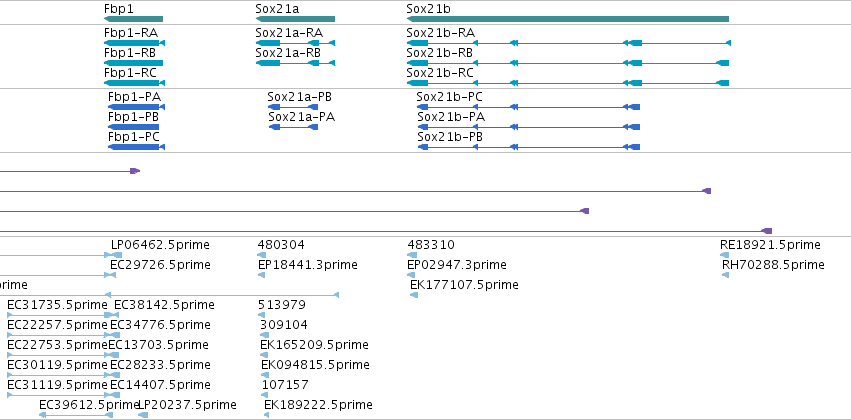The height and width of the screenshot is (420, 851).
Task: Click the LP06462.5prime EST label
Action: coord(160,245)
